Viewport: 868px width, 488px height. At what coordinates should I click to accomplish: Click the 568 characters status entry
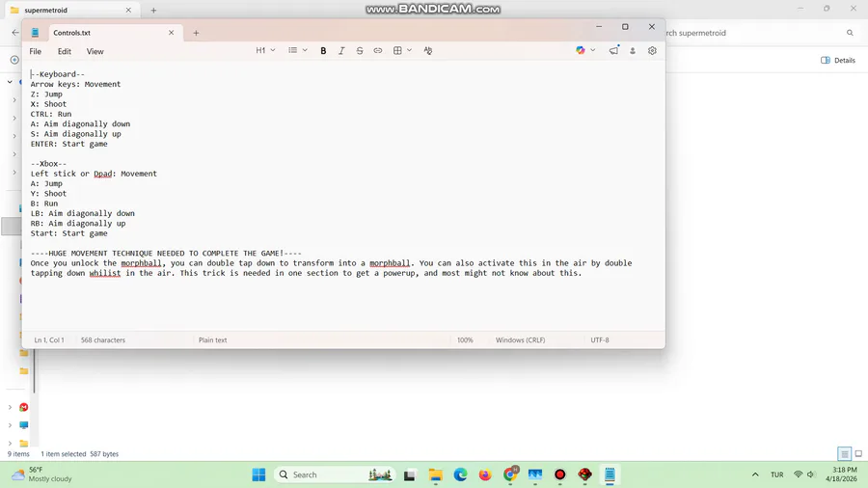(x=103, y=340)
